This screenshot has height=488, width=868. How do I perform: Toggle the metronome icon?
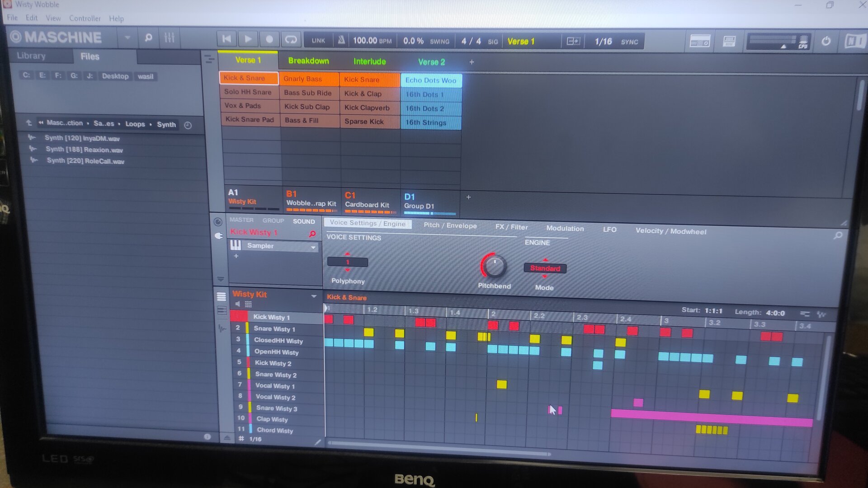pyautogui.click(x=341, y=40)
